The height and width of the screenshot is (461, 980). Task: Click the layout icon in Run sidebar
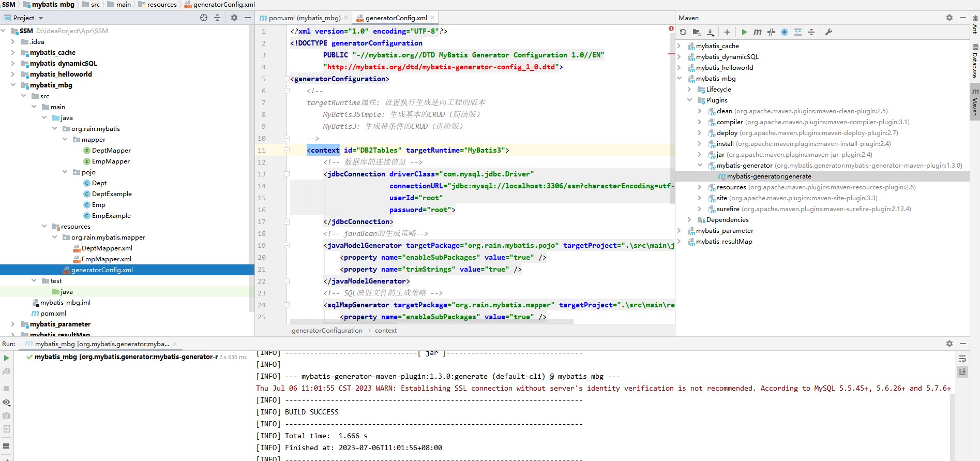point(6,446)
